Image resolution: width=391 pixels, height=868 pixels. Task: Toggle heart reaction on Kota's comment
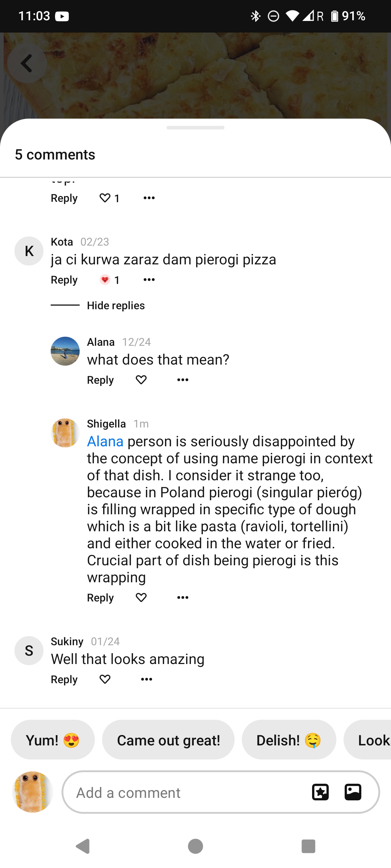click(x=105, y=280)
